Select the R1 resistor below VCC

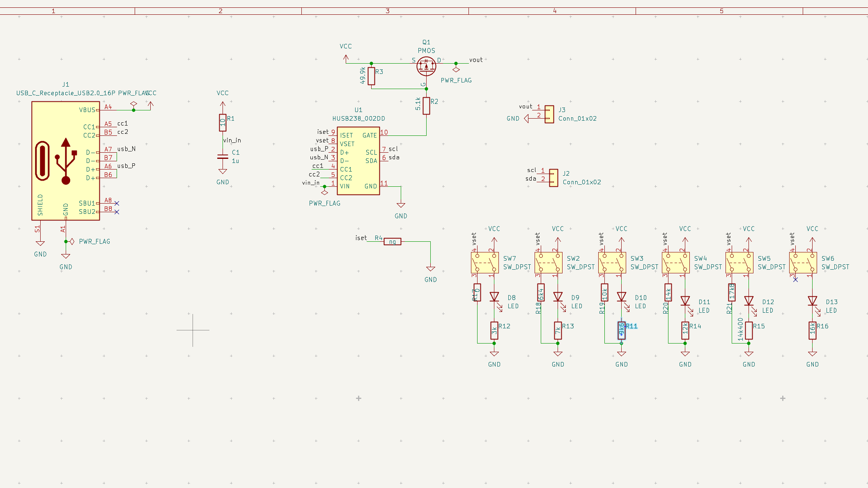pyautogui.click(x=223, y=122)
